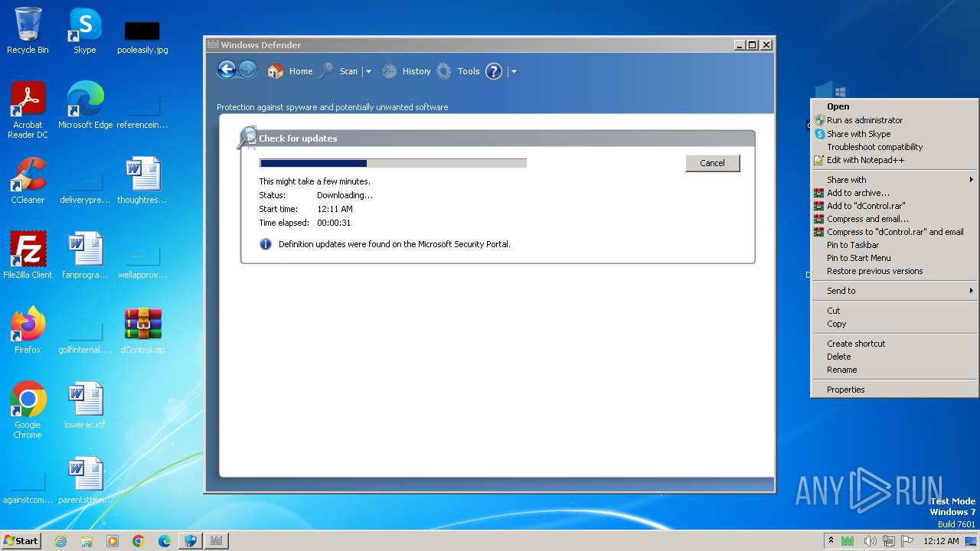The height and width of the screenshot is (551, 980).
Task: Select Add to "dControl.rar"
Action: click(894, 206)
